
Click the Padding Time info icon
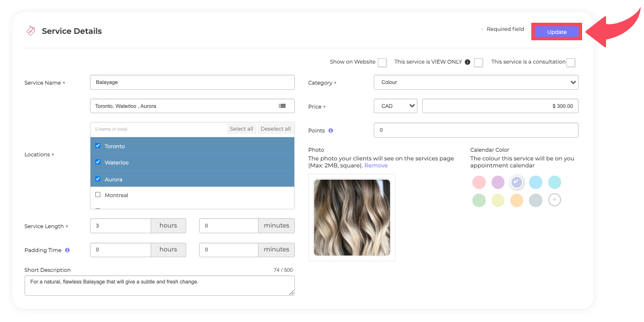coord(67,250)
